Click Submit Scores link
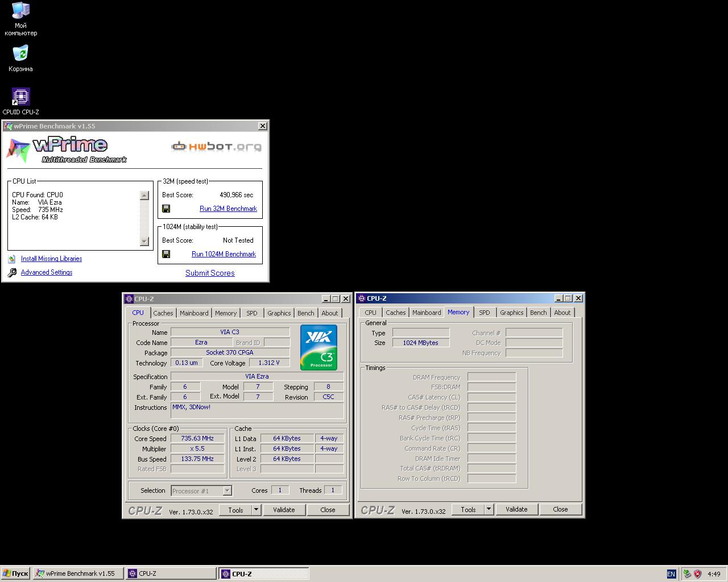Screen dimensions: 728x582 tap(210, 273)
